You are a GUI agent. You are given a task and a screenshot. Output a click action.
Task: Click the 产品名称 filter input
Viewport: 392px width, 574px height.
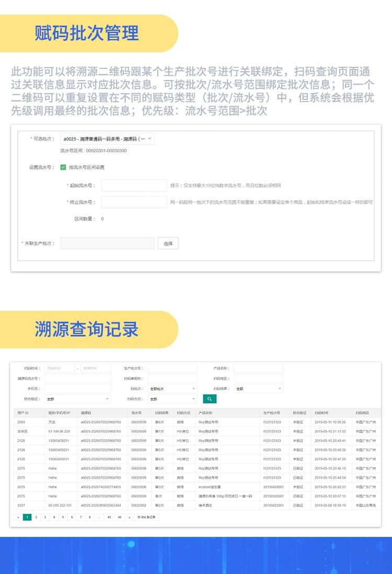258,368
